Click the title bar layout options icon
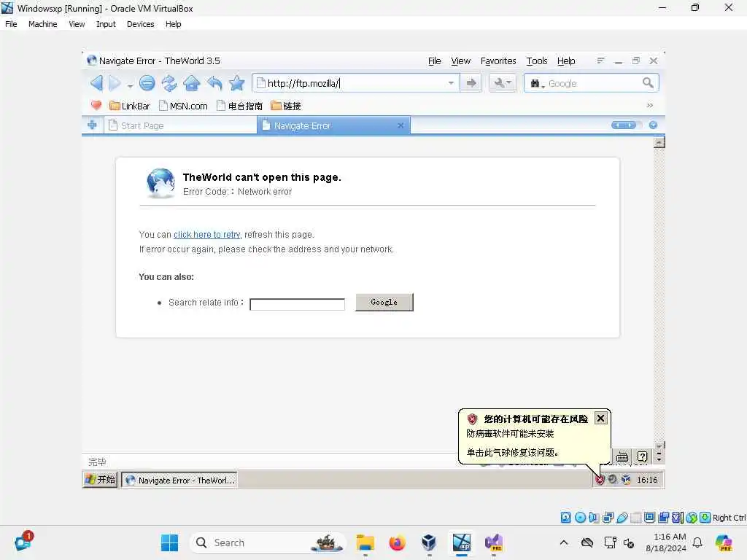Image resolution: width=747 pixels, height=560 pixels. pos(601,61)
